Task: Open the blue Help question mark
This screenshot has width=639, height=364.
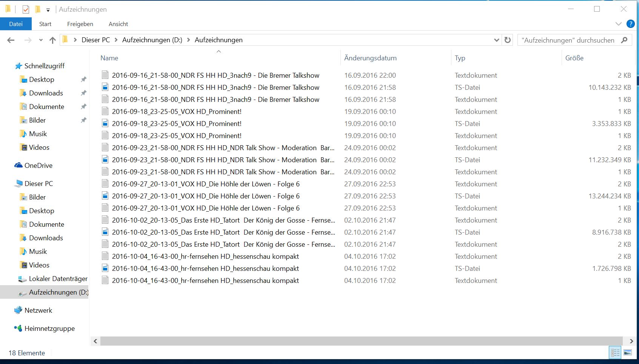Action: tap(630, 24)
